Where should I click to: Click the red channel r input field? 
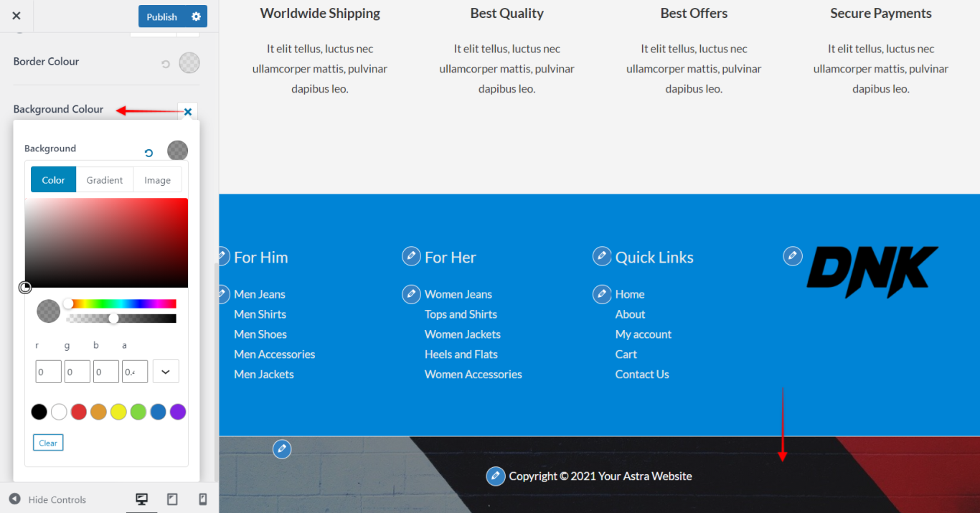coord(48,372)
